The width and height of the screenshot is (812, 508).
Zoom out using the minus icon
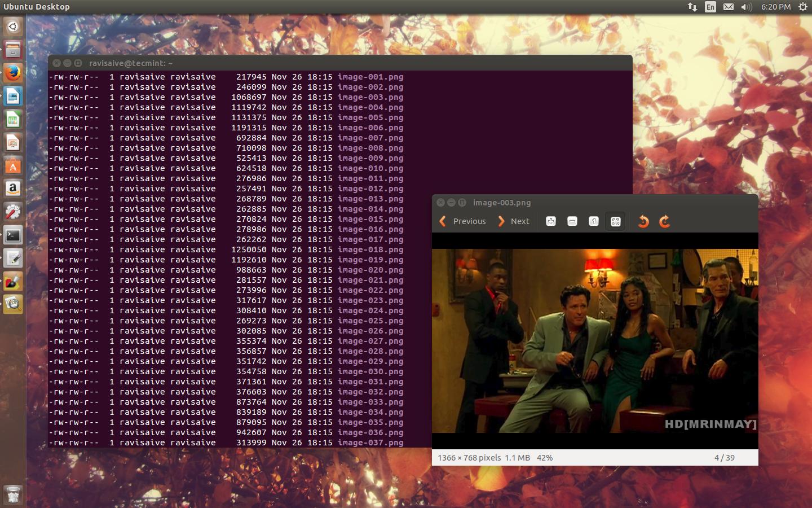click(x=572, y=221)
